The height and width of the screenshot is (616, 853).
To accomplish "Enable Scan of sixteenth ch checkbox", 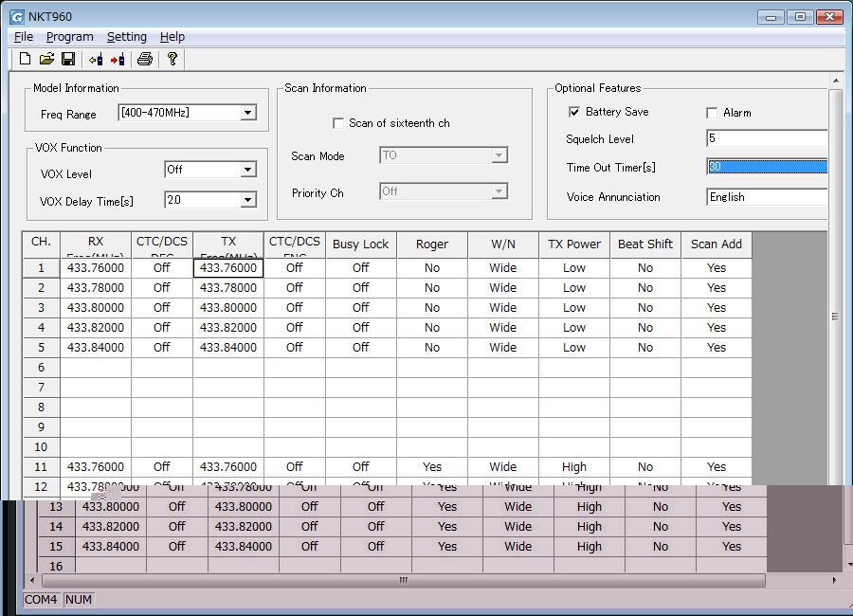I will pyautogui.click(x=338, y=123).
